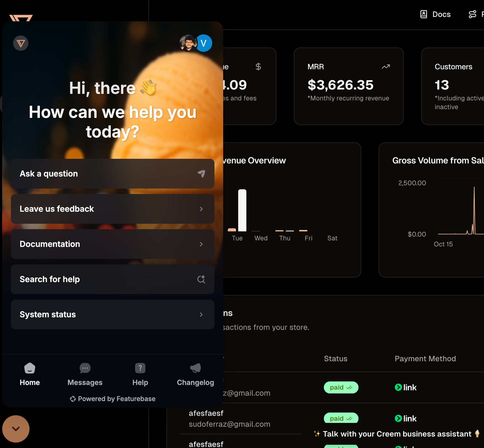The width and height of the screenshot is (484, 448).
Task: Click the paper plane send icon
Action: coord(201,174)
